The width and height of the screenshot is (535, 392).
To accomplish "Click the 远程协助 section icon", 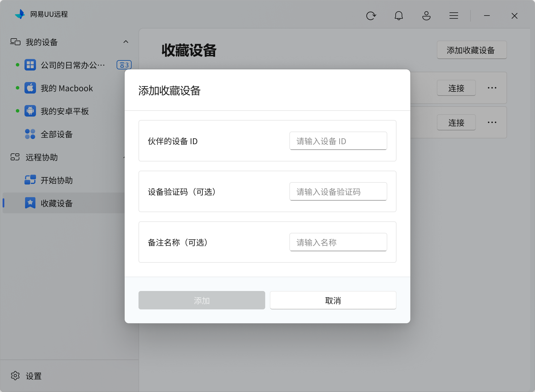I will (15, 157).
